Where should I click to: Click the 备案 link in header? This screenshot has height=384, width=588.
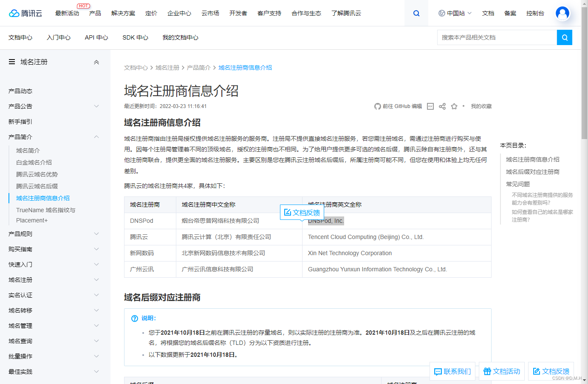[x=510, y=13]
